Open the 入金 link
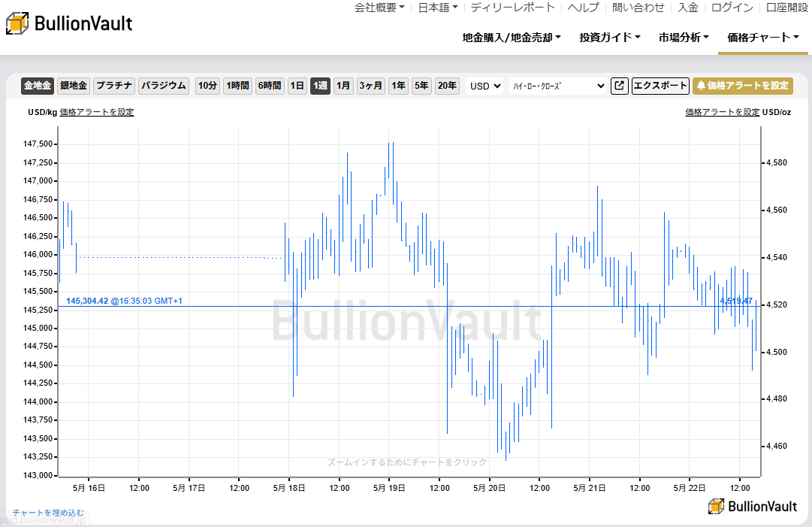This screenshot has height=527, width=812. (688, 8)
